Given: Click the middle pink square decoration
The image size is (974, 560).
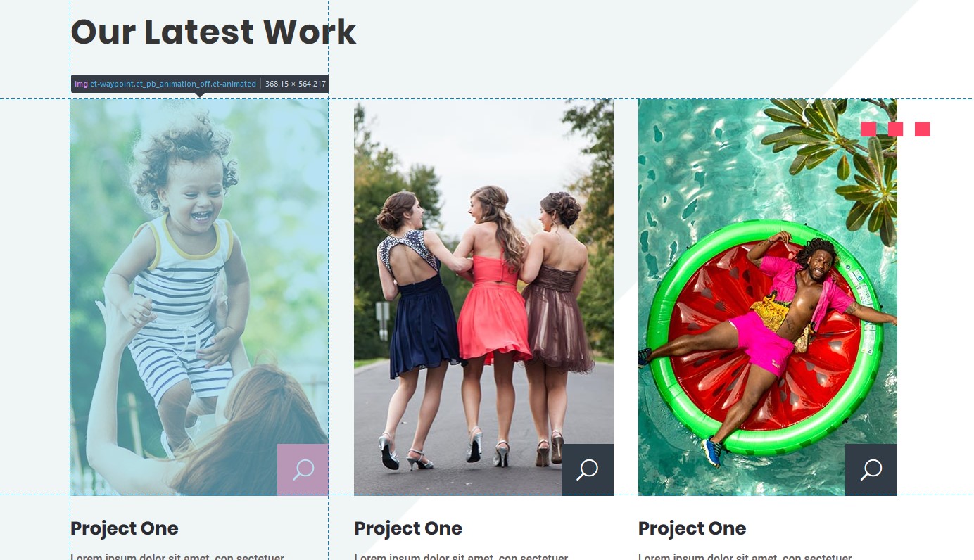Looking at the screenshot, I should coord(895,129).
